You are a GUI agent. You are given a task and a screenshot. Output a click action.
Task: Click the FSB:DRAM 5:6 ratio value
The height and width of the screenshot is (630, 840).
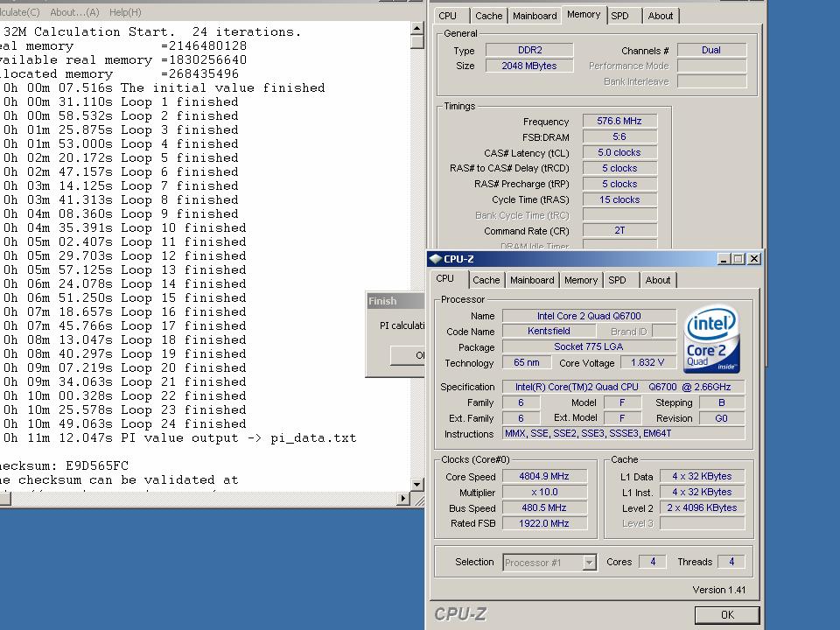coord(619,136)
